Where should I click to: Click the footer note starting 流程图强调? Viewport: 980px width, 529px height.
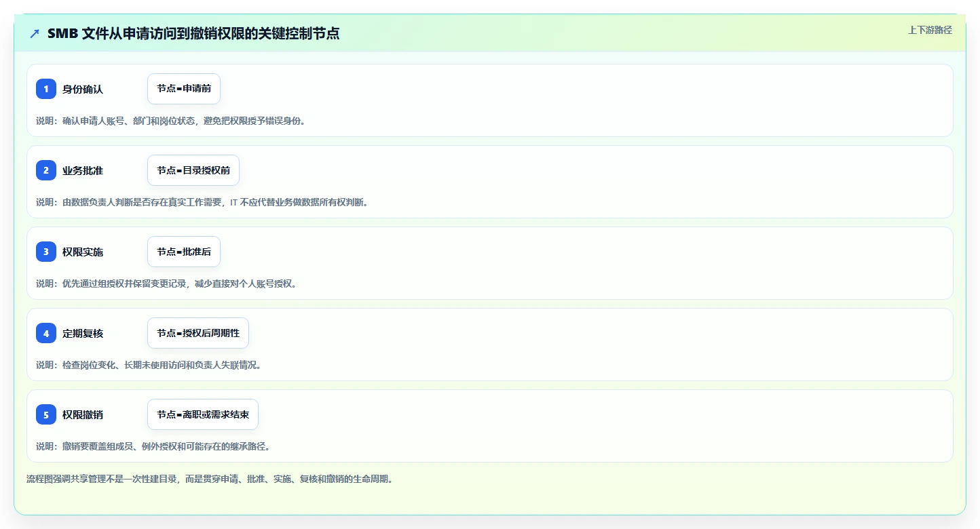point(210,479)
